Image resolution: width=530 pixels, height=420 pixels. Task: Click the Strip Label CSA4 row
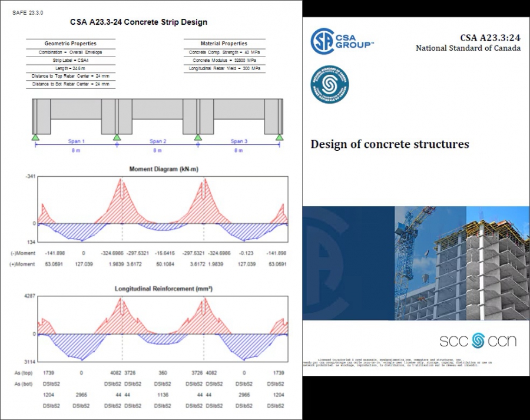coord(71,60)
